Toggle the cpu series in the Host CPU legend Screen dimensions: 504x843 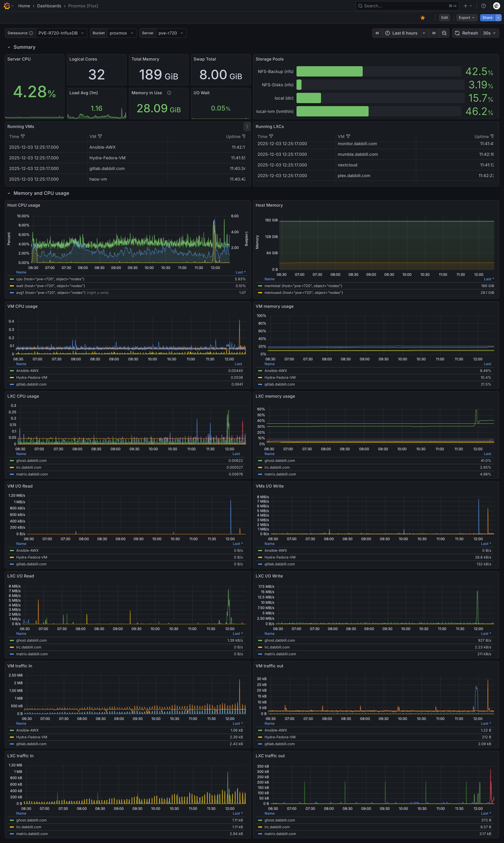pos(50,279)
